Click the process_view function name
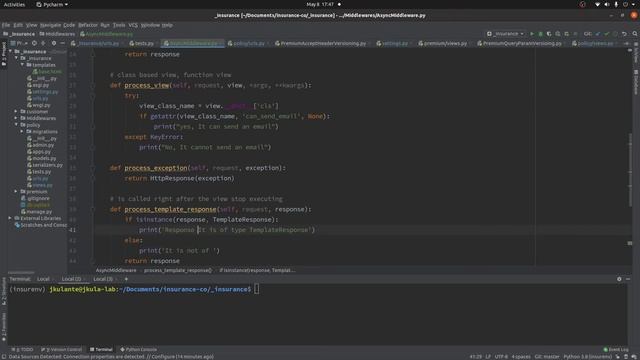This screenshot has width=640, height=360. (x=147, y=85)
